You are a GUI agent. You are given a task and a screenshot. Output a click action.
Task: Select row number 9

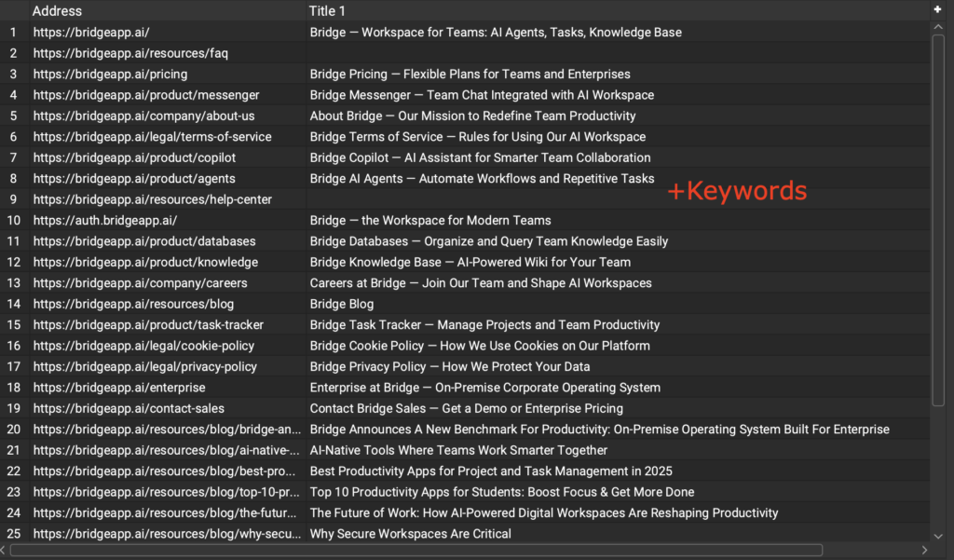pos(13,199)
